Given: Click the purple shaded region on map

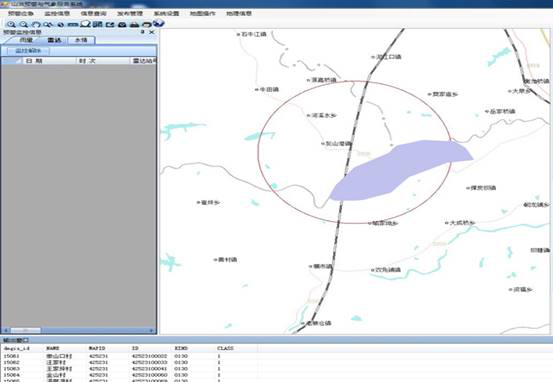Looking at the screenshot, I should tap(400, 169).
